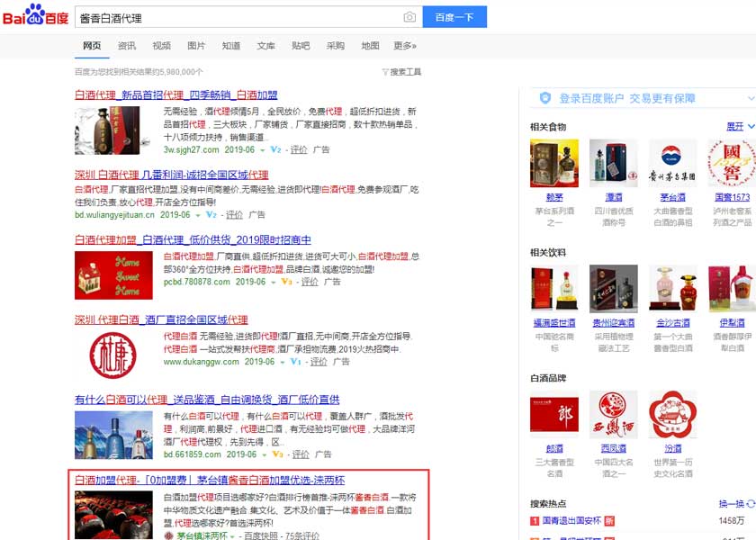Click the Baidu logo
756x540 pixels.
(36, 15)
